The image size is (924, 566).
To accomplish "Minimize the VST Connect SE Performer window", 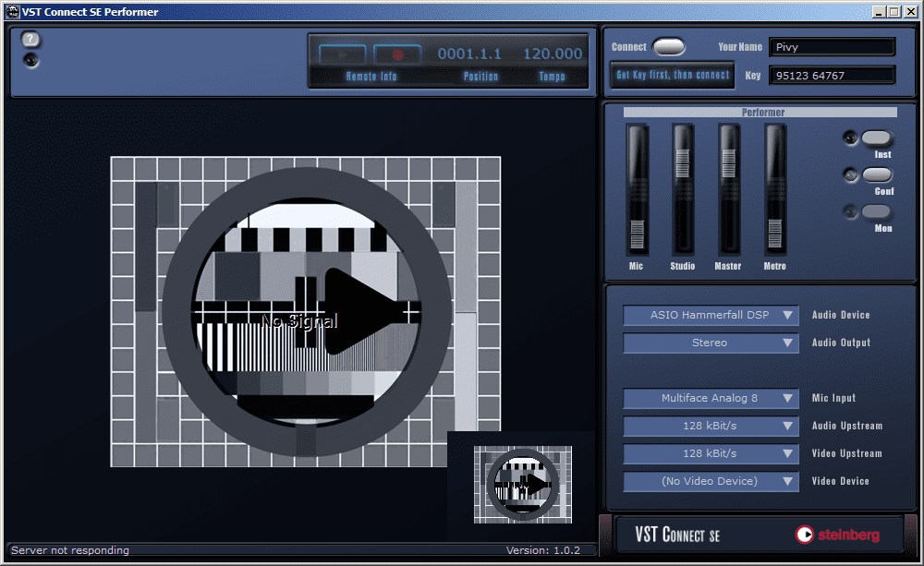I will pos(879,12).
